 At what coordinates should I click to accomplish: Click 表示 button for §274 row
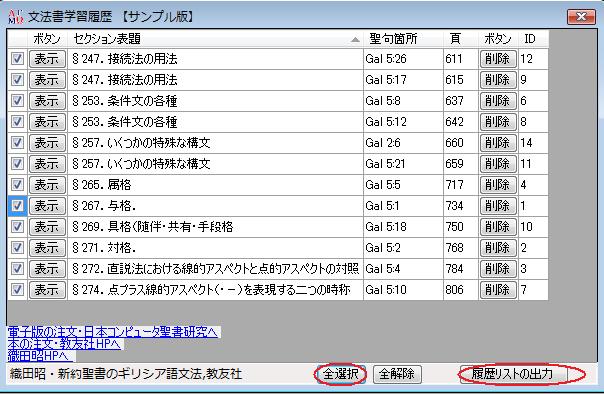47,290
